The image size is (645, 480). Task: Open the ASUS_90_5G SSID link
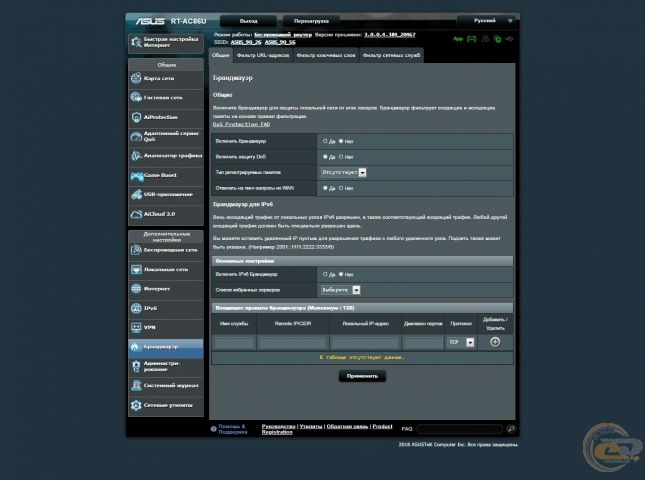(280, 42)
